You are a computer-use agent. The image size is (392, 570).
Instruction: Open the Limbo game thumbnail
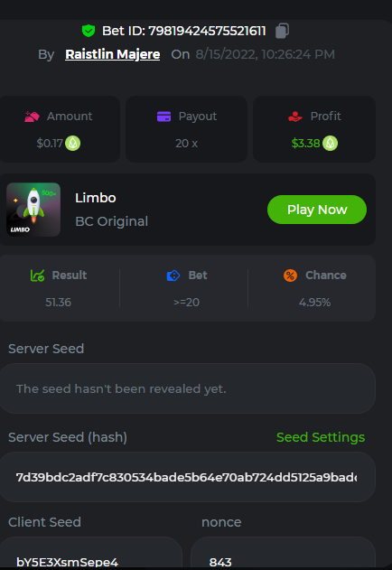[33, 210]
